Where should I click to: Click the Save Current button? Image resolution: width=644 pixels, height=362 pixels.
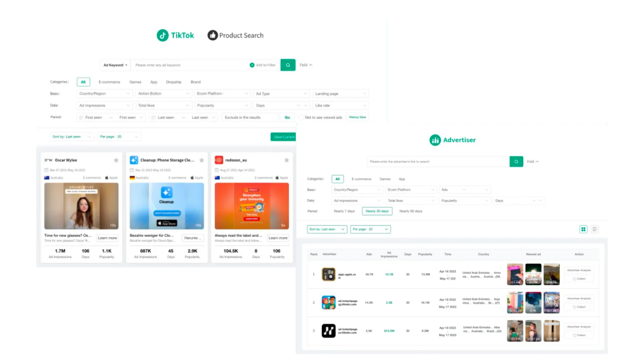pos(283,137)
